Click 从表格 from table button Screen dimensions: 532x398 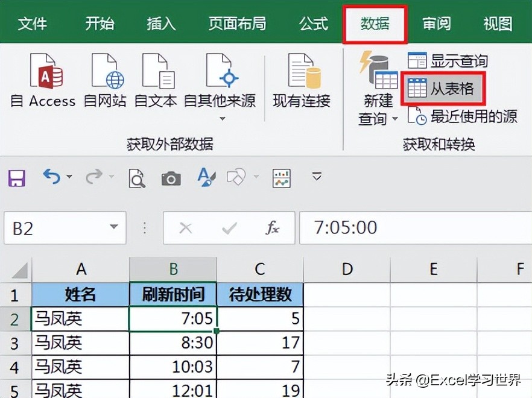pyautogui.click(x=443, y=89)
